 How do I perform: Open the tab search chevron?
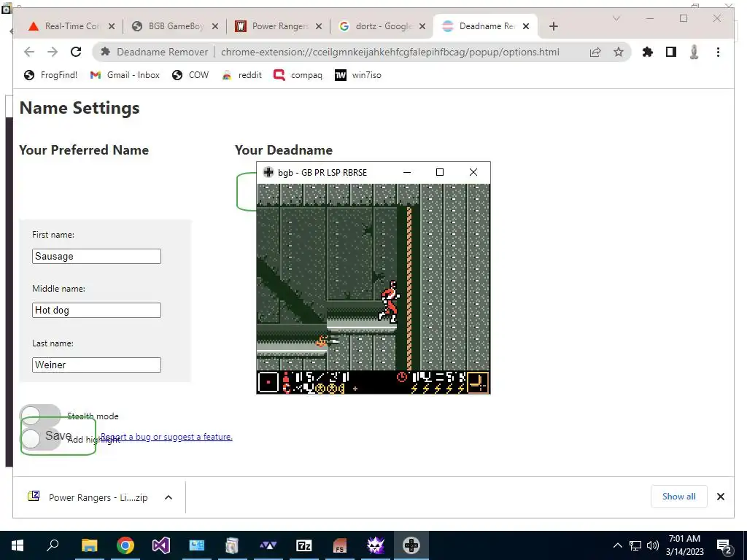pos(616,18)
